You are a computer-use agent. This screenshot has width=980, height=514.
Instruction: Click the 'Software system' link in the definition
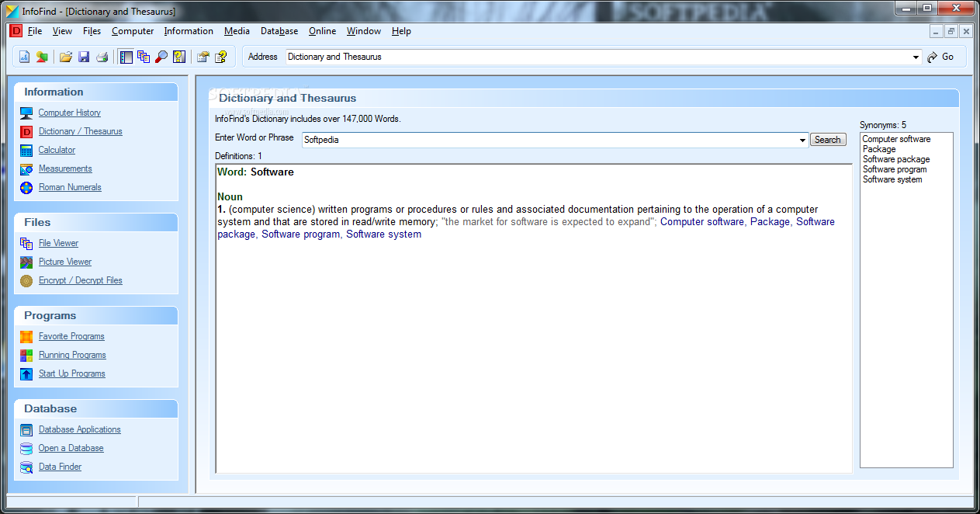tap(383, 234)
